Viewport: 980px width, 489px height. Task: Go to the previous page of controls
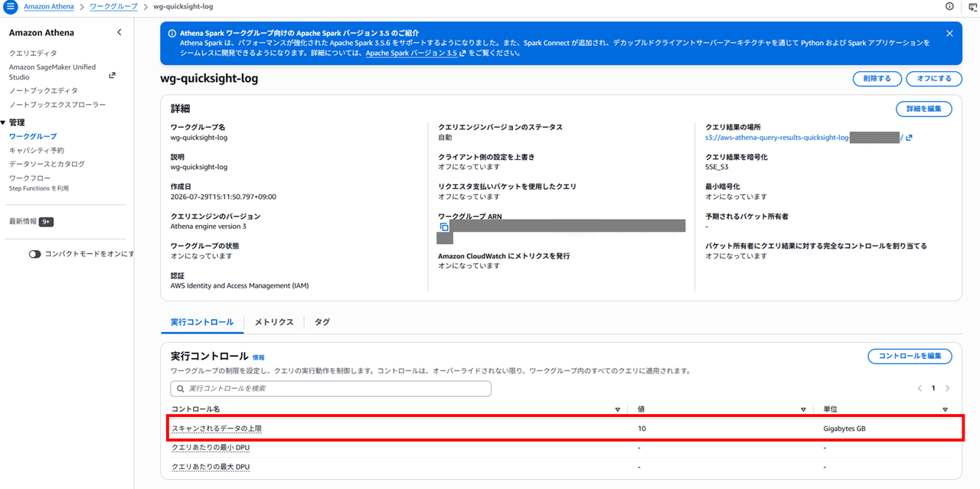click(920, 389)
